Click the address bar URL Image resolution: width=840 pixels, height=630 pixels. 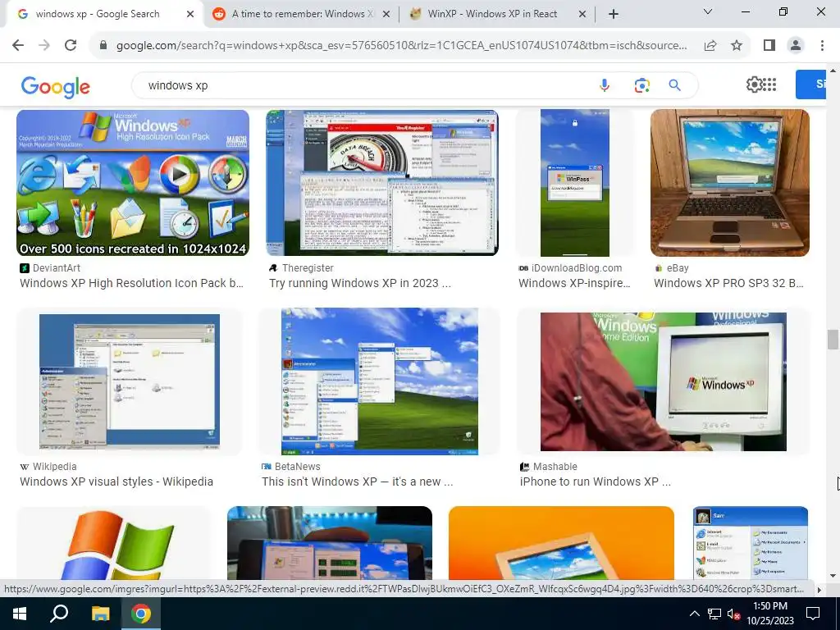click(x=401, y=46)
